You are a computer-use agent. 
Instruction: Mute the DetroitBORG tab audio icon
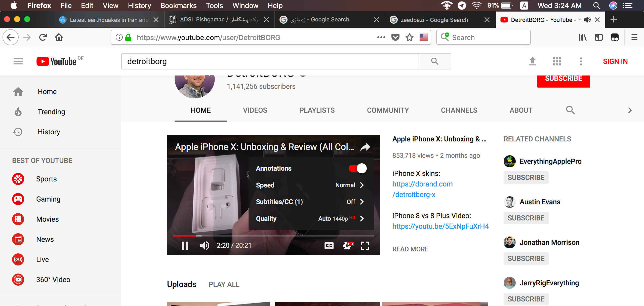point(587,20)
